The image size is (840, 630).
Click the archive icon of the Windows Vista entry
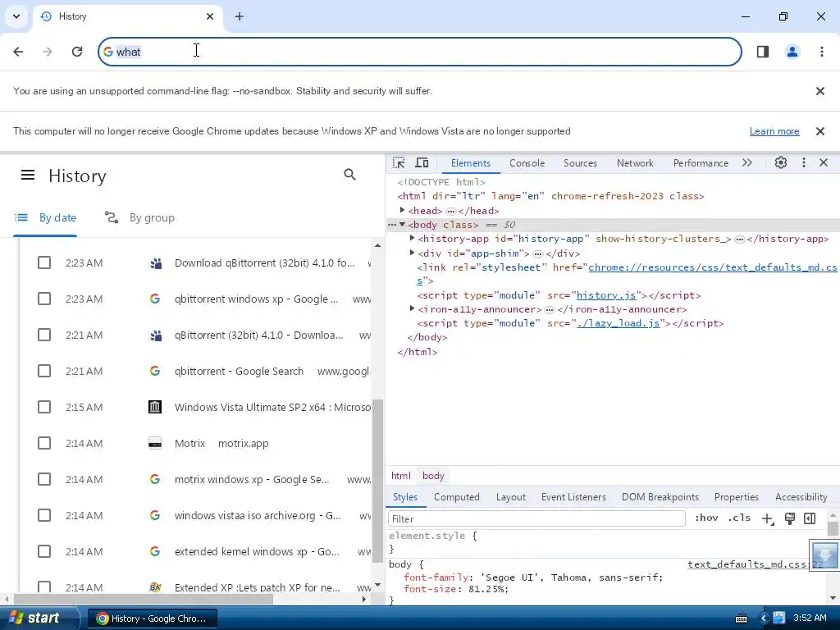[x=155, y=407]
